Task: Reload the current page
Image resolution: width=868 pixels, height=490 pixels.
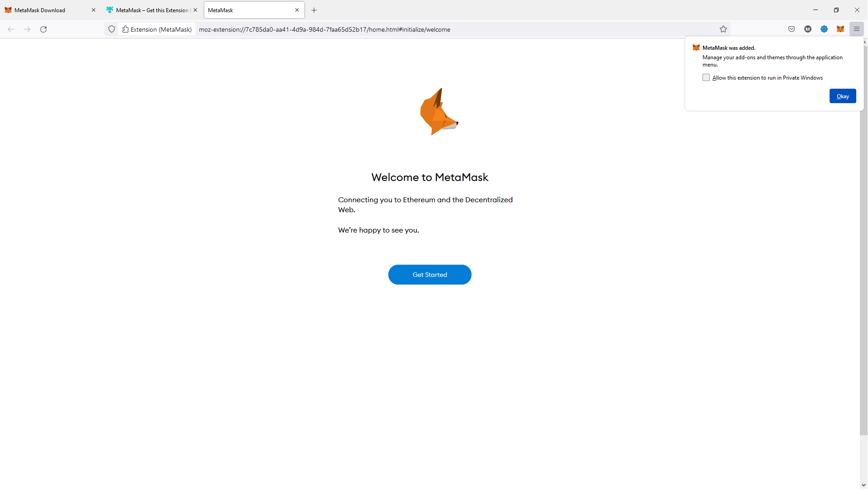Action: tap(43, 29)
